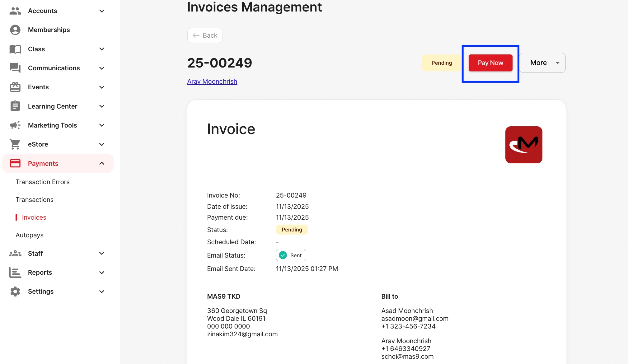Click the Memberships profile icon
Image resolution: width=628 pixels, height=364 pixels.
15,30
